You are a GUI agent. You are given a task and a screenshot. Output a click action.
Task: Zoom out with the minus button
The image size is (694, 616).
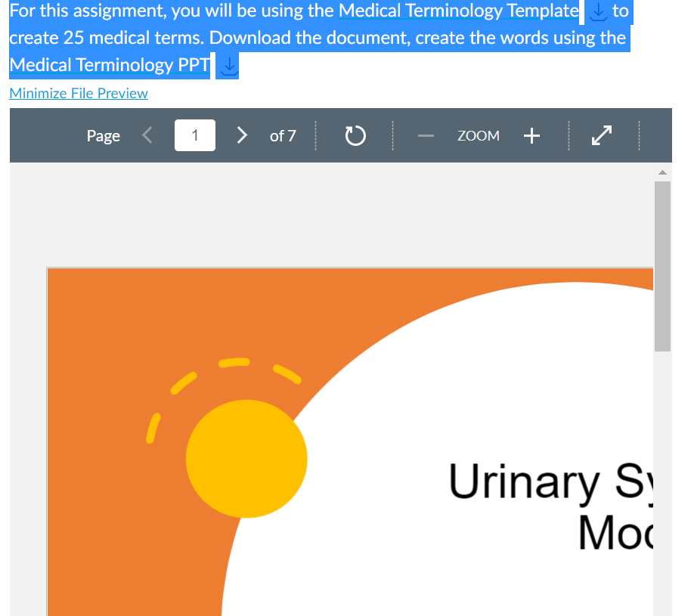tap(426, 136)
